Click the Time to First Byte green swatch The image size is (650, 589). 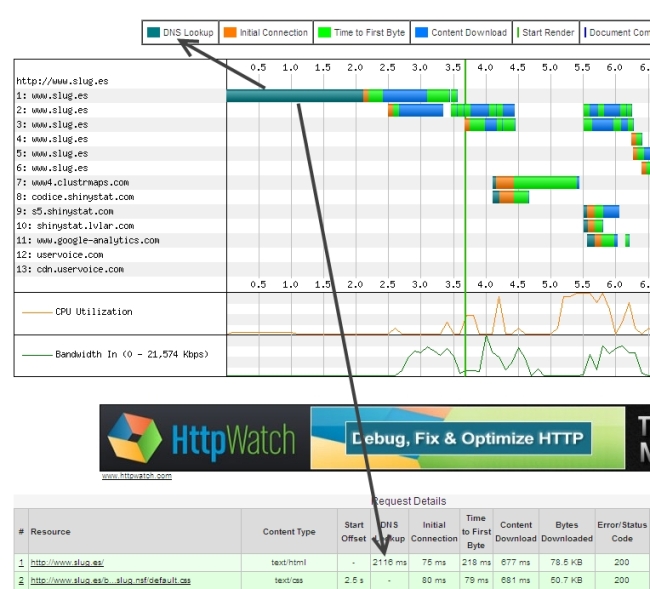tap(324, 32)
